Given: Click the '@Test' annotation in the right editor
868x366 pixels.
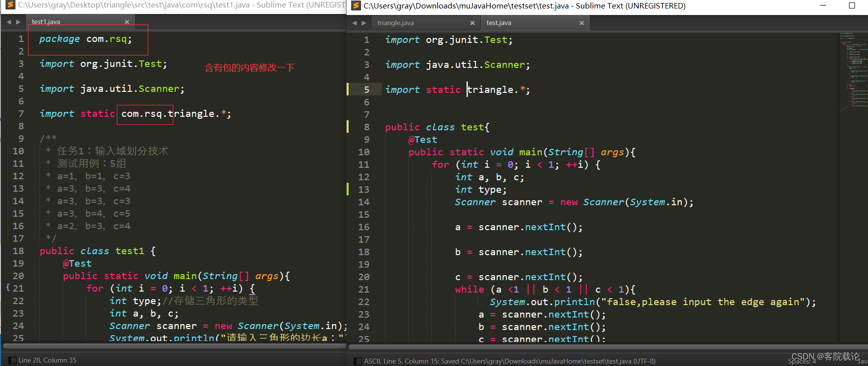Looking at the screenshot, I should pyautogui.click(x=423, y=140).
